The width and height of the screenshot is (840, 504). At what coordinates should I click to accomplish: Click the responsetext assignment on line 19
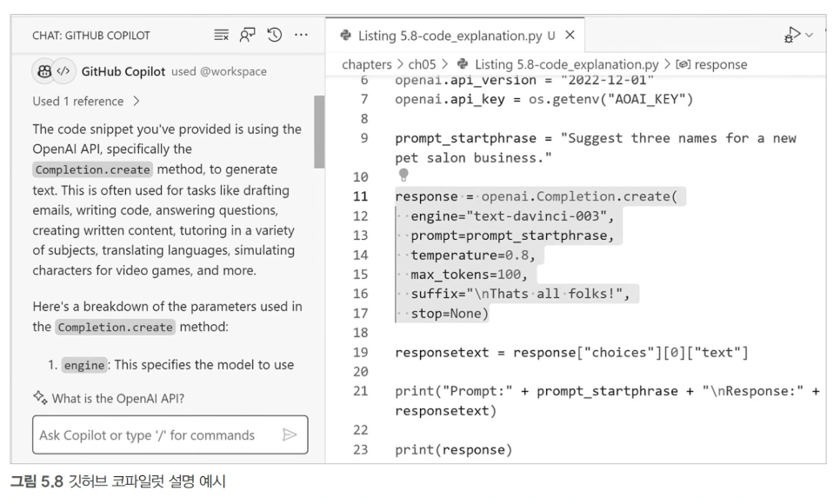(571, 353)
